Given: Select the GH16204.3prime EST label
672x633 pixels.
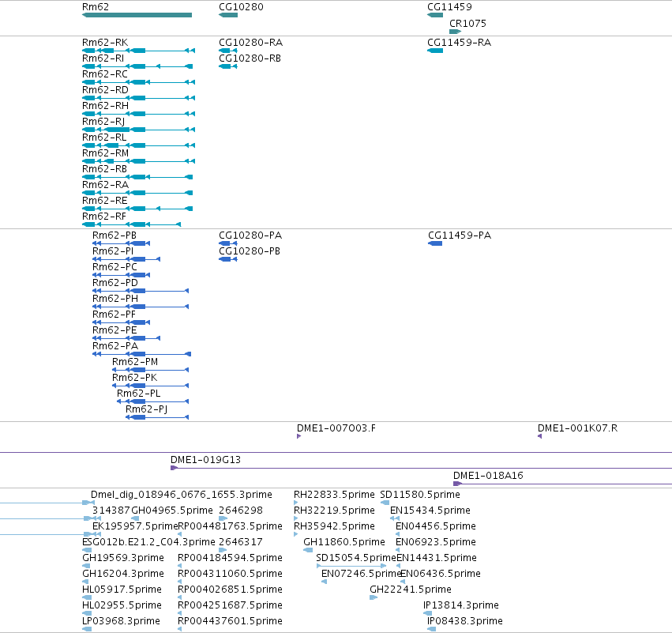Looking at the screenshot, I should [x=123, y=574].
